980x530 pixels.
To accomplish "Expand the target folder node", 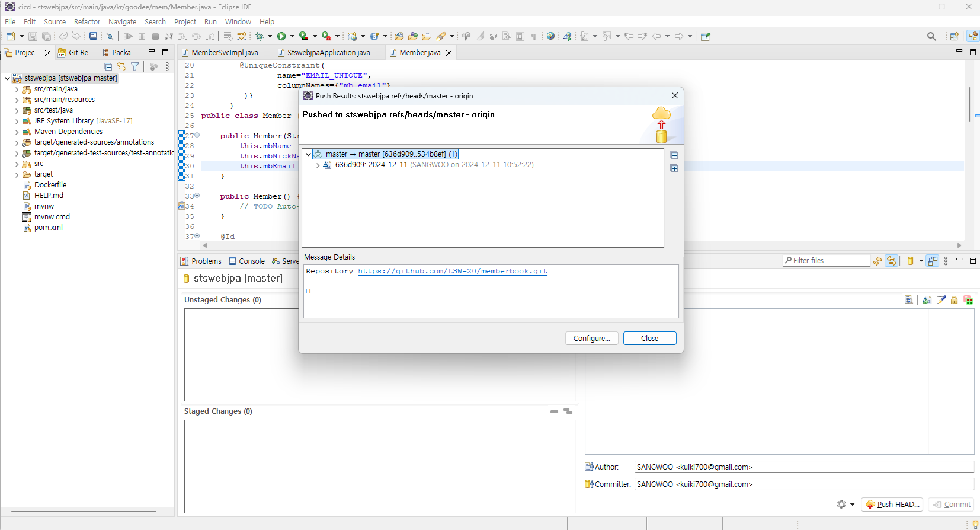I will point(17,174).
